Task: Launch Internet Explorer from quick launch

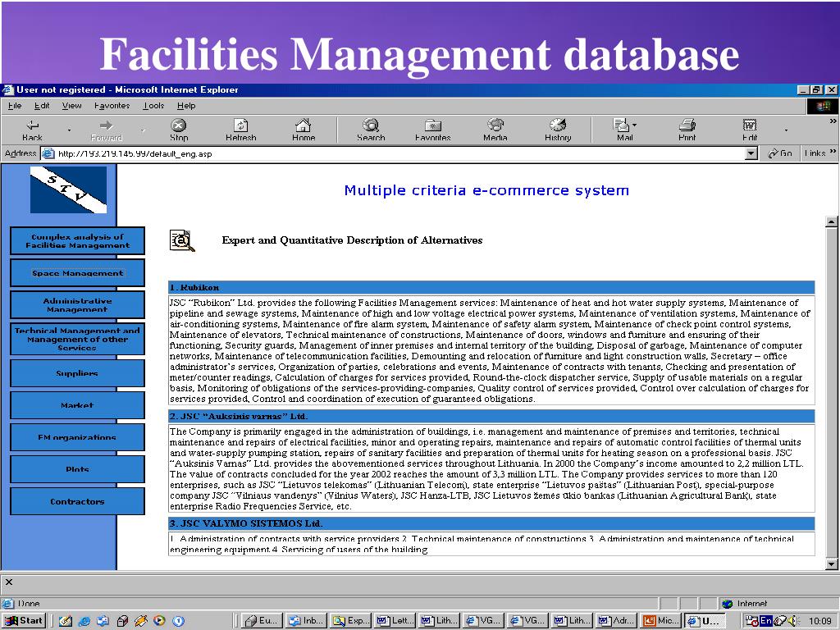Action: (84, 621)
